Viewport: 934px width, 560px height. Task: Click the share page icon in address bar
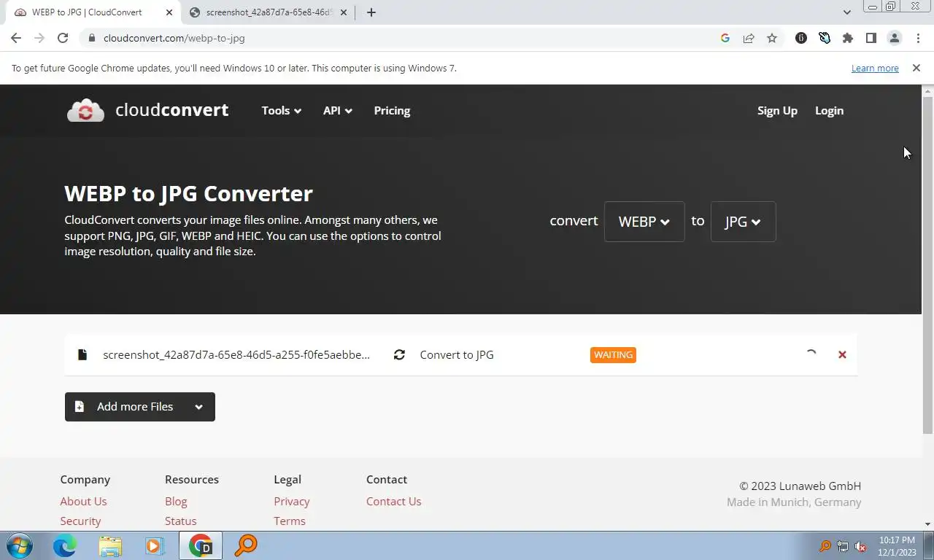tap(749, 38)
